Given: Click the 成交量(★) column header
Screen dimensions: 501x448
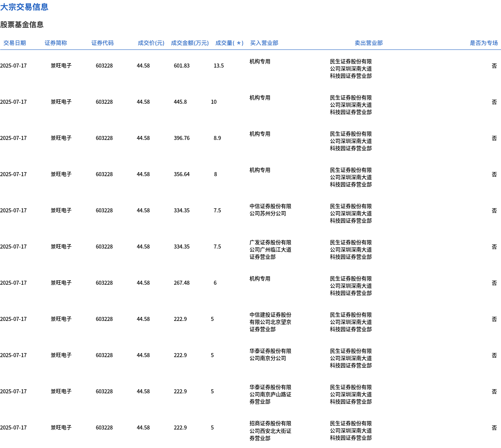Looking at the screenshot, I should 229,43.
